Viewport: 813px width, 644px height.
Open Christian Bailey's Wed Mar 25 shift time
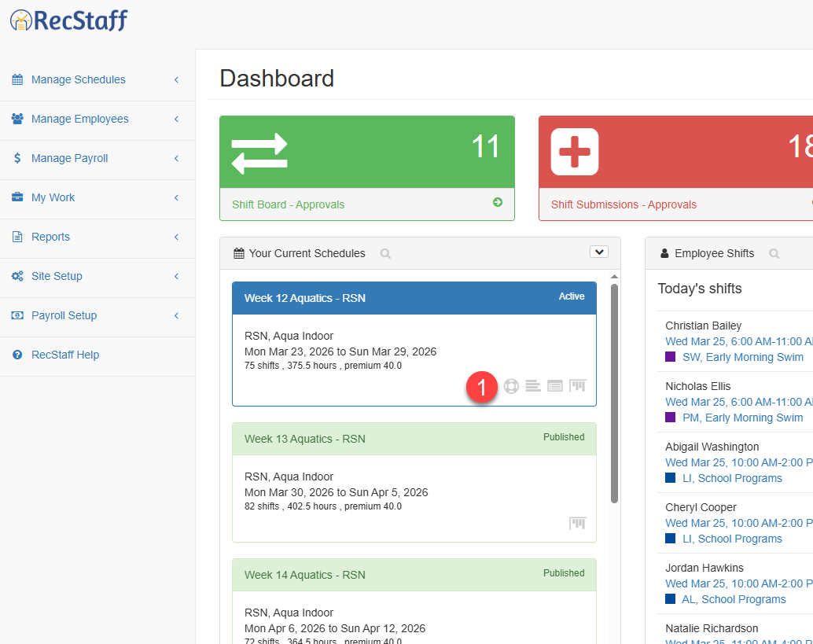click(x=739, y=342)
